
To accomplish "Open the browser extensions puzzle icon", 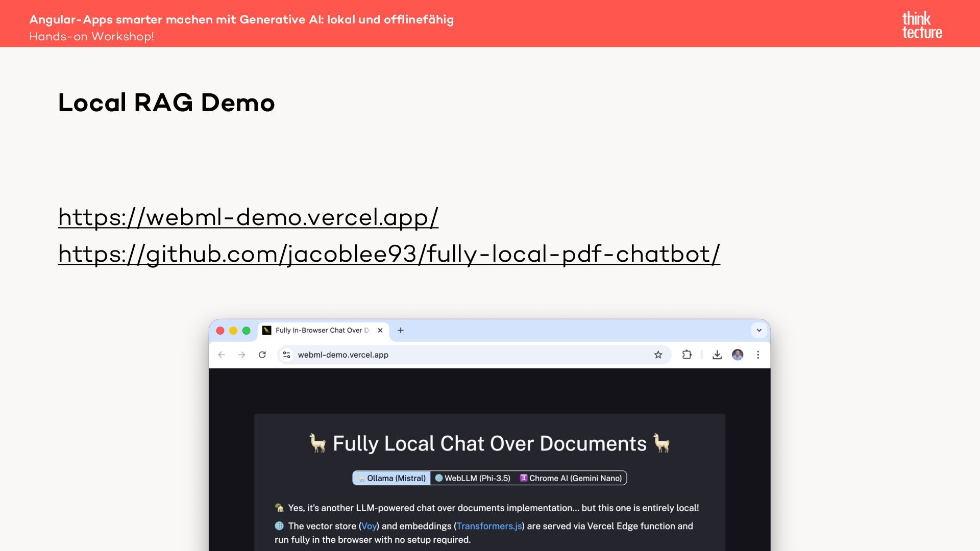I will pos(687,355).
